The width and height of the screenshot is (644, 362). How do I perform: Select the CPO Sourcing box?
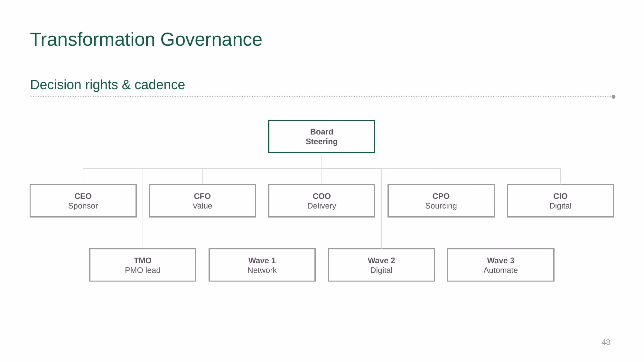pos(441,201)
